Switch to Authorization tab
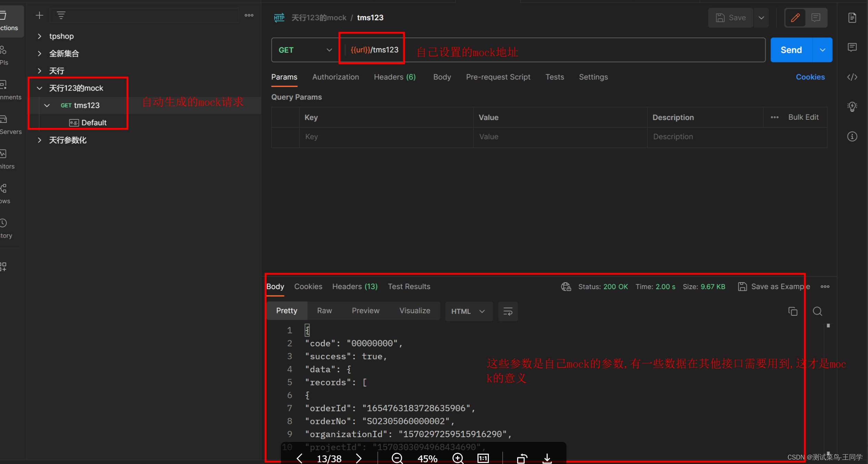 [336, 77]
